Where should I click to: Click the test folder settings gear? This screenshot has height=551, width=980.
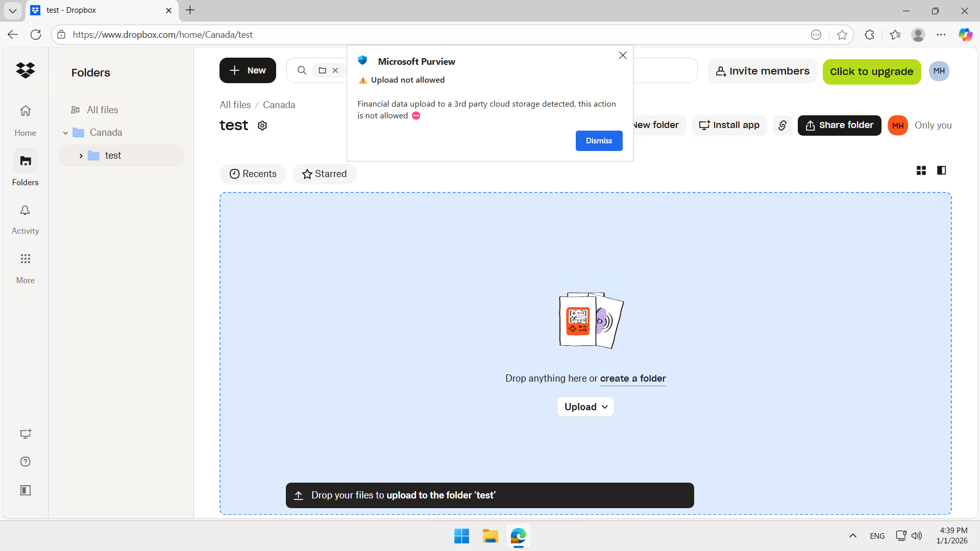pyautogui.click(x=262, y=126)
